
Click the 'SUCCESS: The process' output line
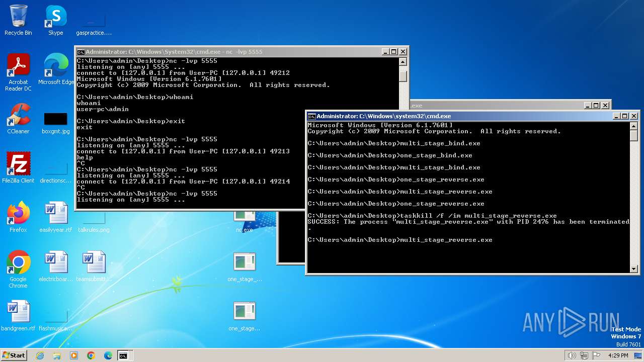click(x=468, y=222)
